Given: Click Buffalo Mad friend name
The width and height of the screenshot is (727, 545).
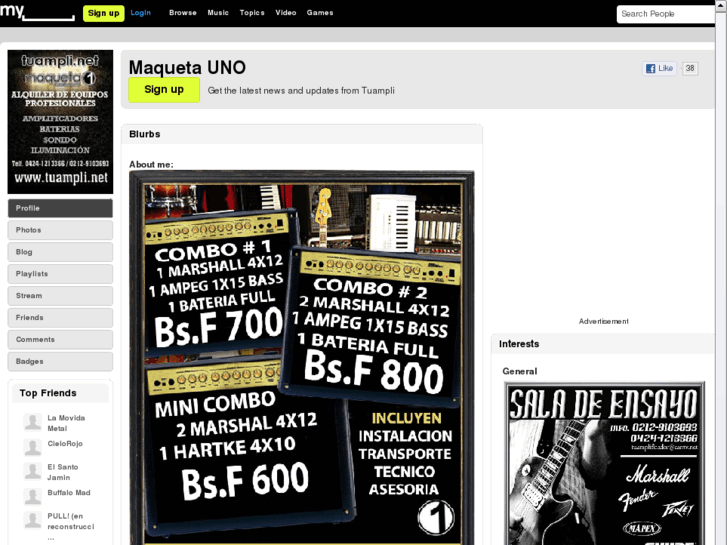Looking at the screenshot, I should (x=69, y=493).
